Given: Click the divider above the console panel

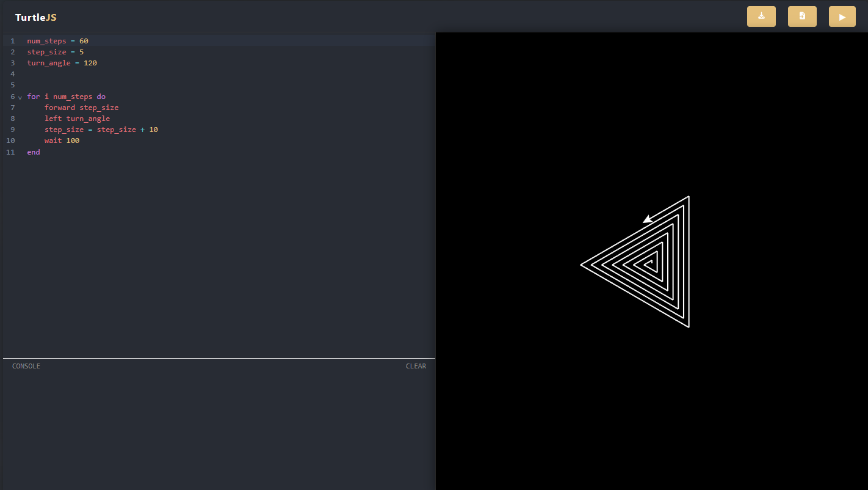Looking at the screenshot, I should pos(219,358).
